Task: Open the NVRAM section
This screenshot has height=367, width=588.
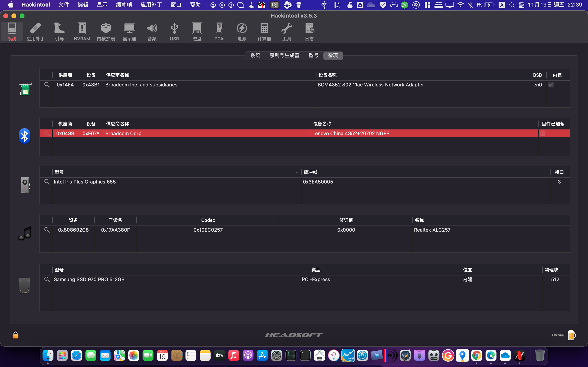Action: [x=81, y=31]
